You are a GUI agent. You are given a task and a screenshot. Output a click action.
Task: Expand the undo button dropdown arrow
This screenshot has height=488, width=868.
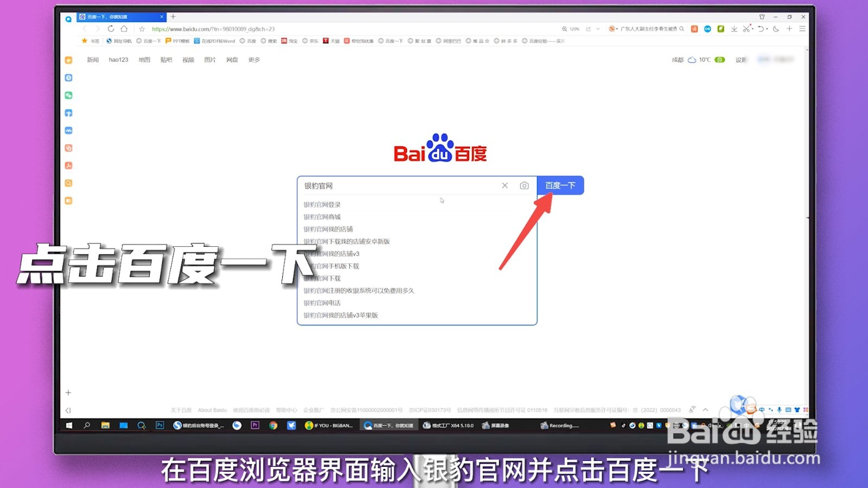tap(767, 29)
